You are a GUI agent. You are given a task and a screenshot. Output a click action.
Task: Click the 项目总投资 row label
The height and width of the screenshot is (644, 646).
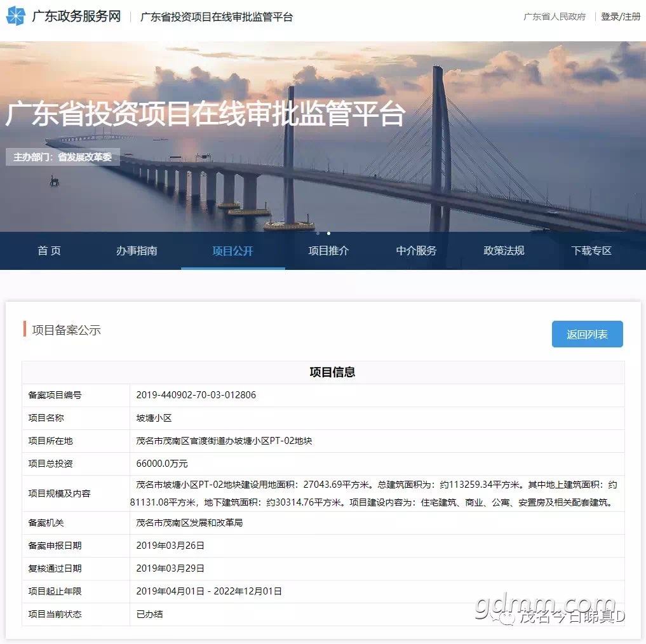coord(50,464)
